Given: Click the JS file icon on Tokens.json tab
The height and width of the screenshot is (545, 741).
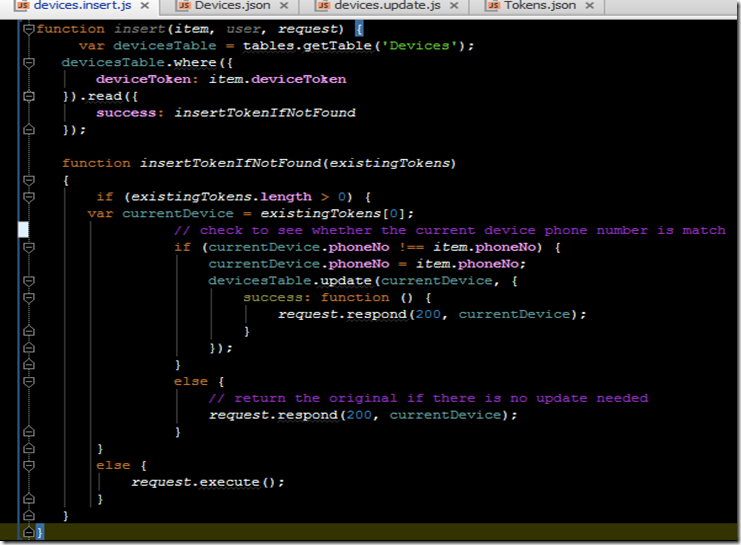Looking at the screenshot, I should tap(493, 6).
